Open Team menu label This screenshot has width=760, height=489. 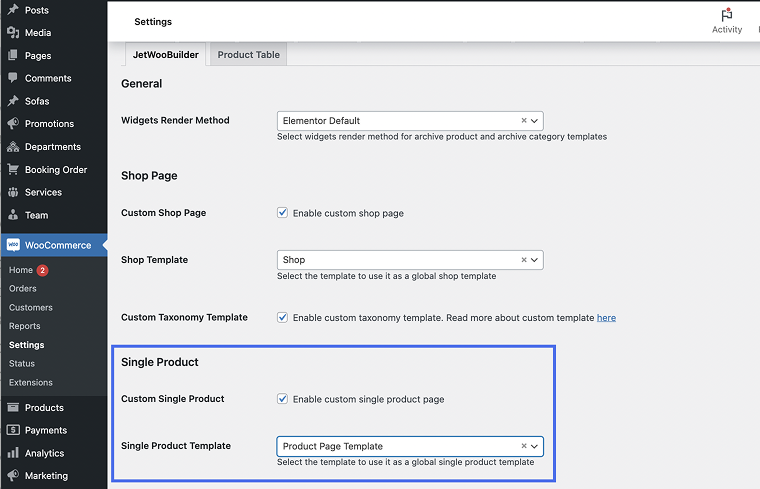pos(36,215)
